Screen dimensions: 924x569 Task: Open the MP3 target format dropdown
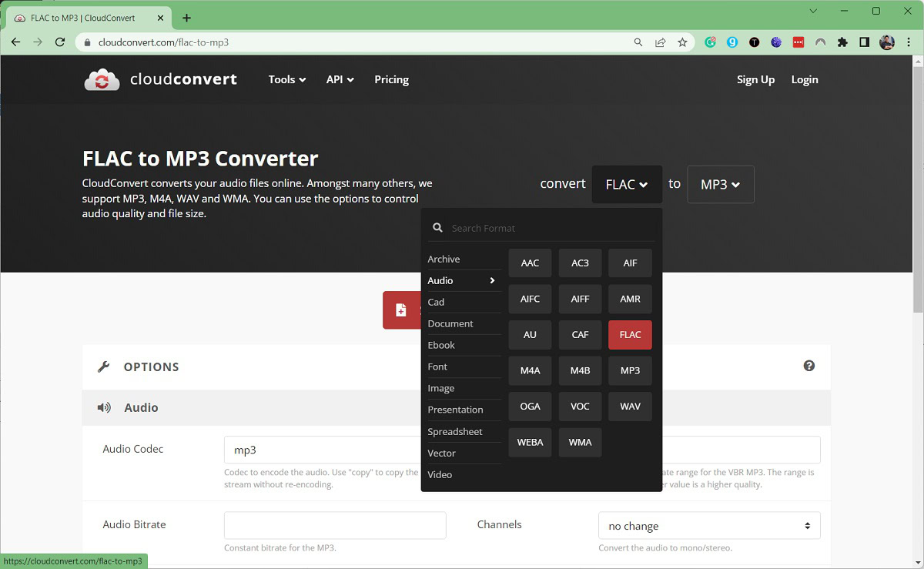point(720,185)
